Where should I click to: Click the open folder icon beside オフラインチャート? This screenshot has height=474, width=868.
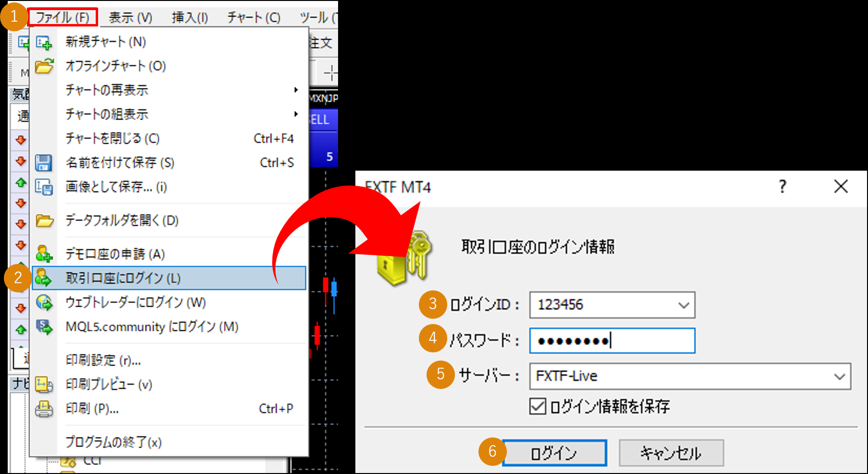[x=44, y=66]
